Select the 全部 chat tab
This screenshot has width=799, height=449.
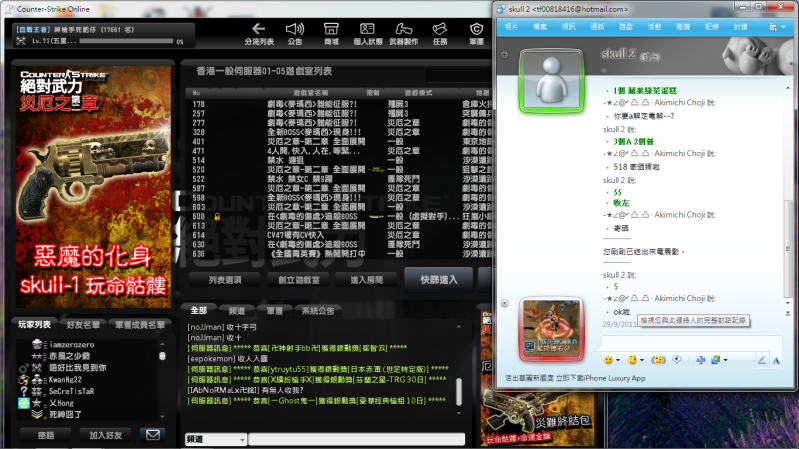coord(199,310)
